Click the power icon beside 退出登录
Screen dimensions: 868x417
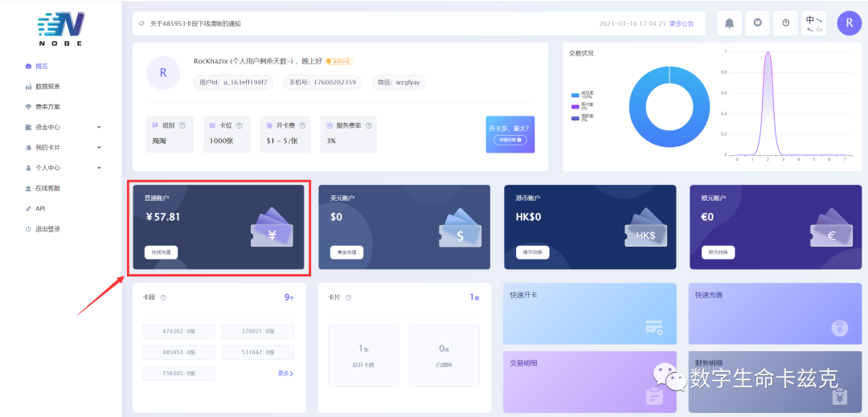pos(28,229)
